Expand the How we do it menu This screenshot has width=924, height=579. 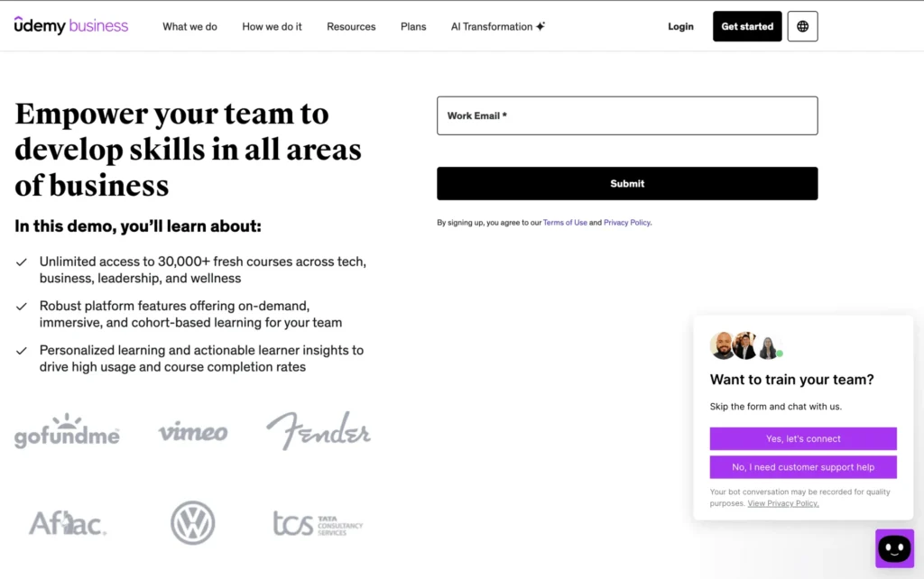click(x=272, y=26)
